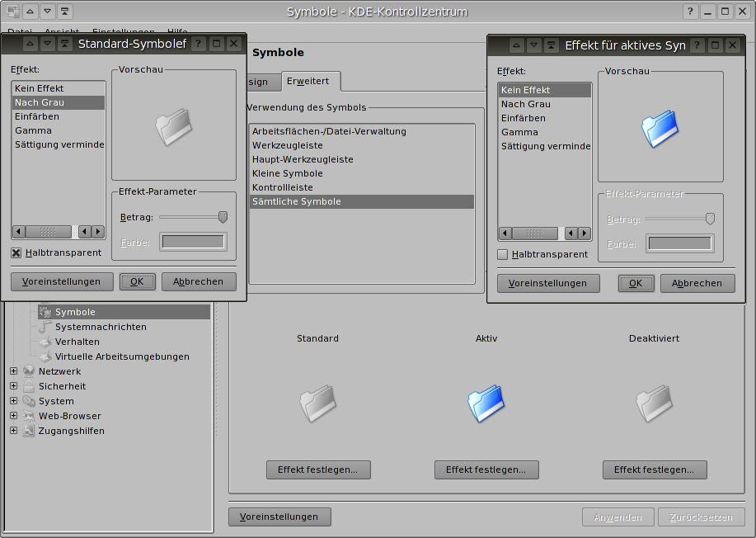Select Arbeitsflächen-/Datei-Verwaltung in usage list
The image size is (756, 538).
click(362, 131)
